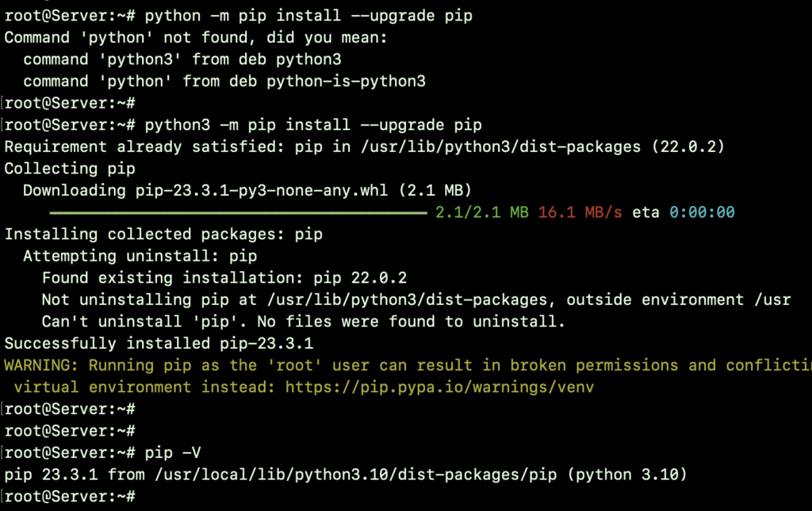Click 'python3 -m pip install --upgrade pip' command
Image resolution: width=812 pixels, height=511 pixels.
click(x=313, y=125)
